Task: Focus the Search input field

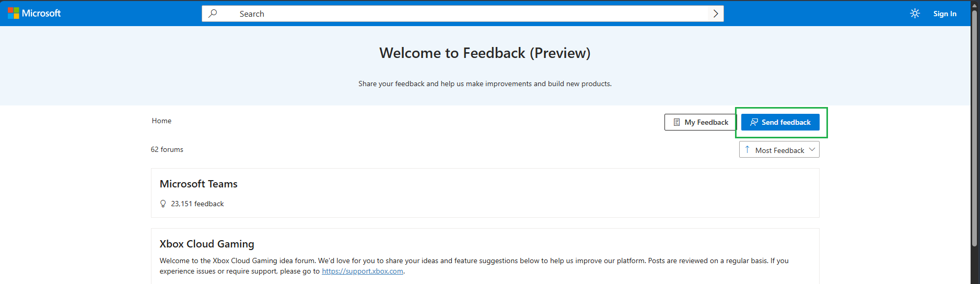Action: click(x=463, y=14)
